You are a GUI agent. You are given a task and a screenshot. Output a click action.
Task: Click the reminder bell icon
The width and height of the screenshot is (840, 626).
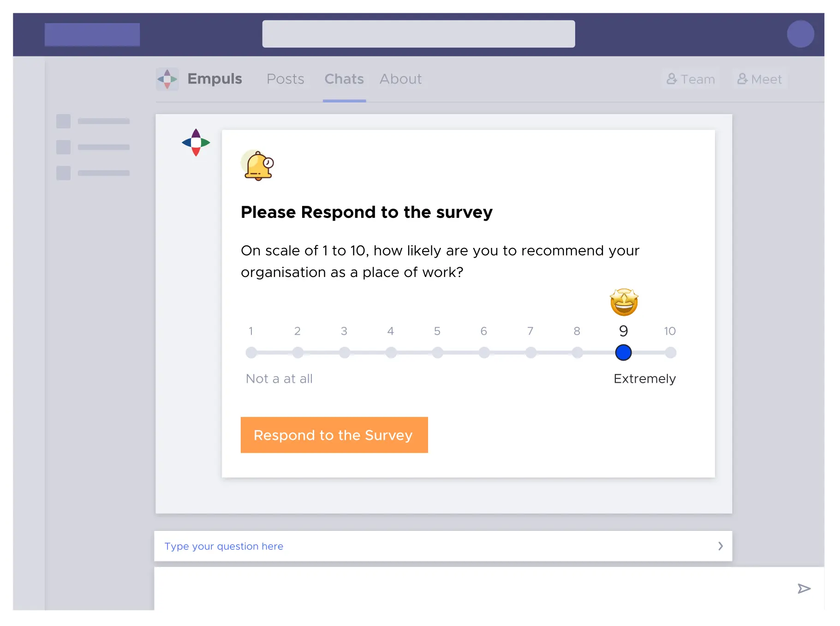coord(258,165)
